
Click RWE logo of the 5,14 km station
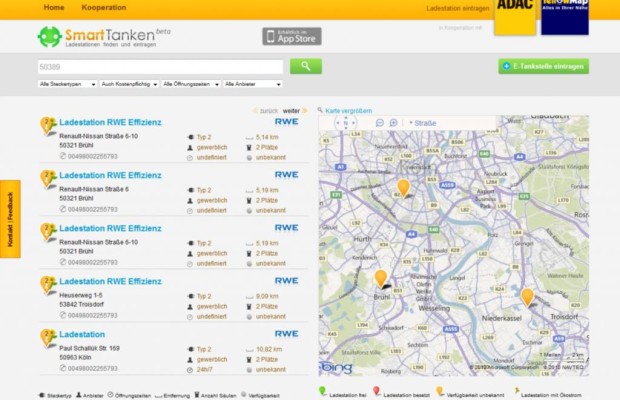pyautogui.click(x=286, y=122)
